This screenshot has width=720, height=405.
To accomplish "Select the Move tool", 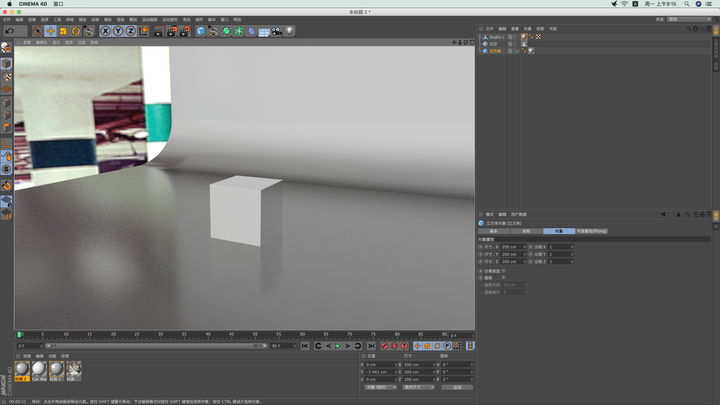I will coord(51,31).
